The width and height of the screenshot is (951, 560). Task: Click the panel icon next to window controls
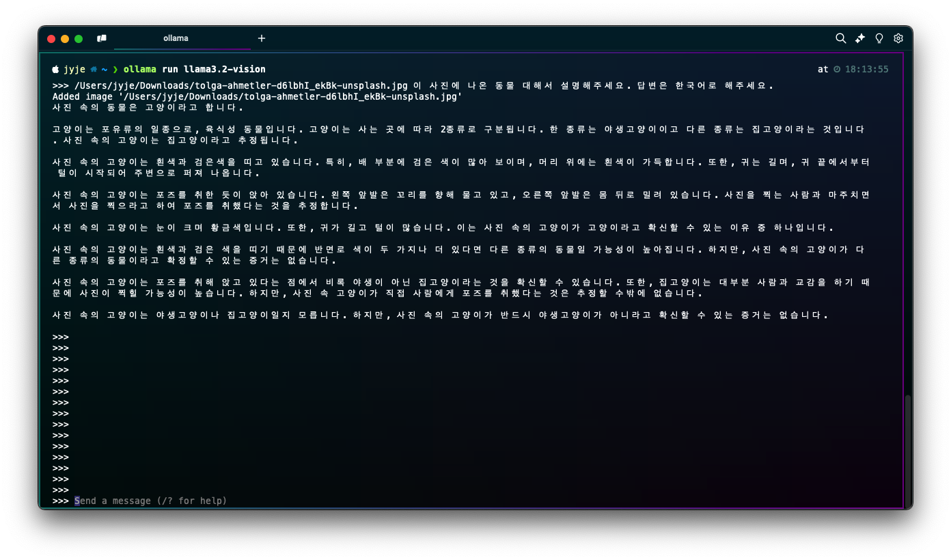click(102, 38)
